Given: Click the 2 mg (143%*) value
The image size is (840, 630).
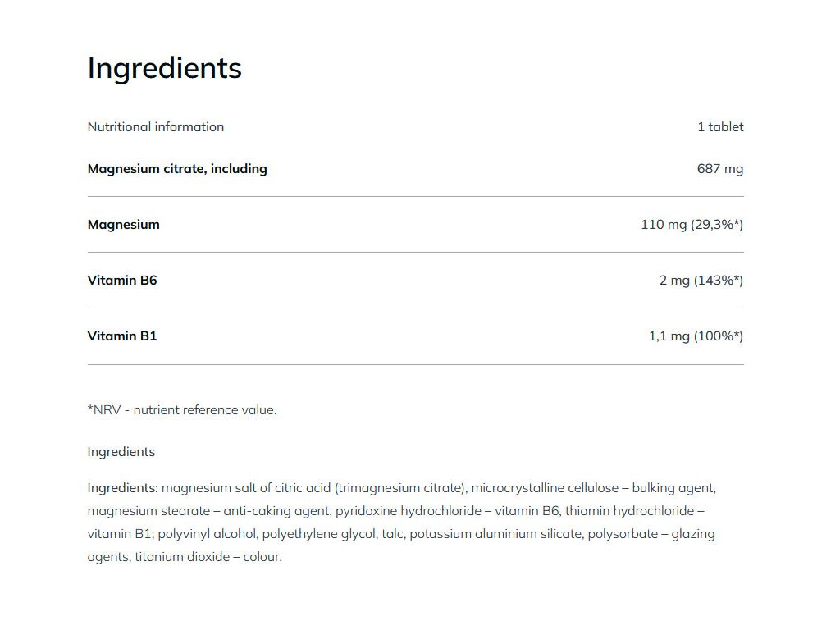Looking at the screenshot, I should [x=701, y=281].
